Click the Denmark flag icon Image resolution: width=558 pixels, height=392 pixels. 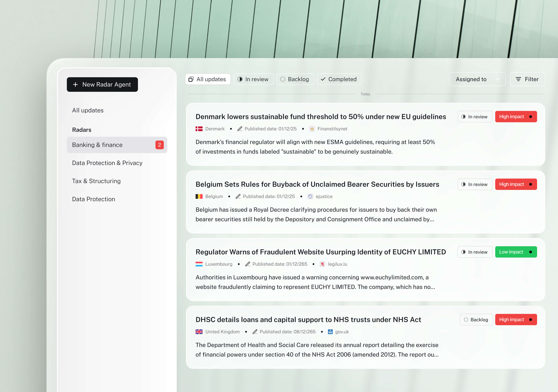tap(199, 129)
